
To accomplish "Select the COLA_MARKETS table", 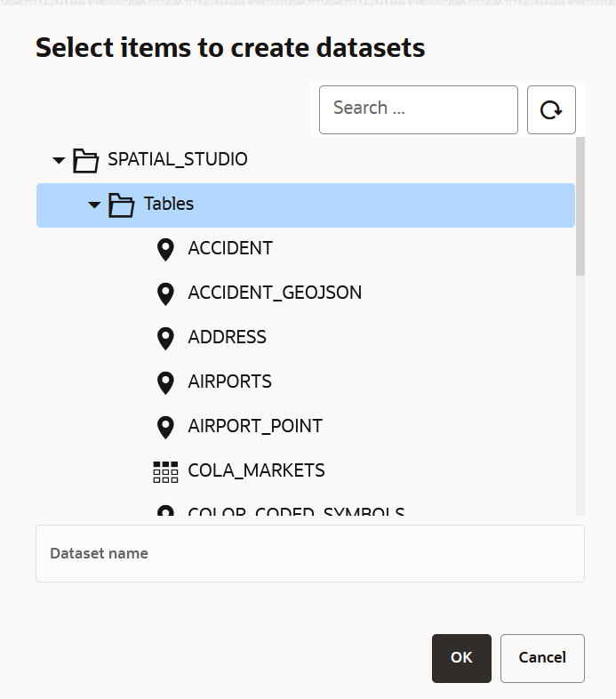I will [256, 470].
